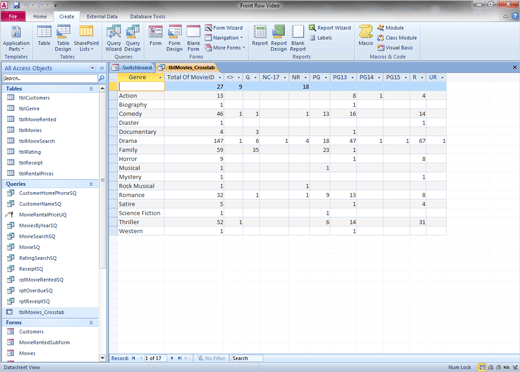Screen dimensions: 520x372
Task: Open the File tab
Action: pos(13,16)
